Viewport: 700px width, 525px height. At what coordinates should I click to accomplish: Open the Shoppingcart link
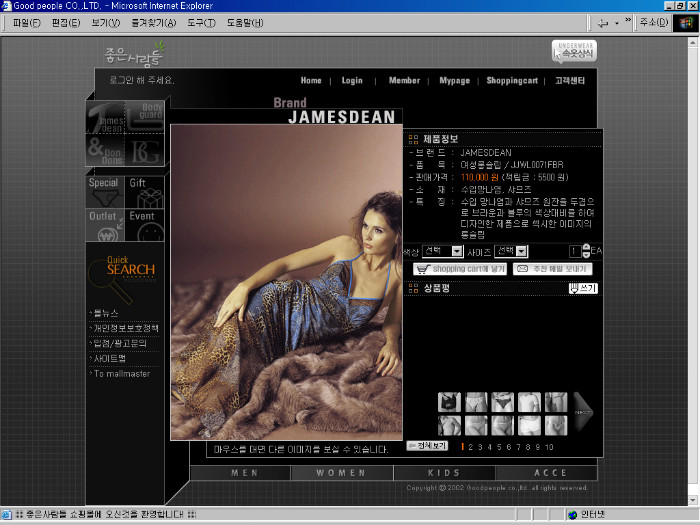pos(512,80)
